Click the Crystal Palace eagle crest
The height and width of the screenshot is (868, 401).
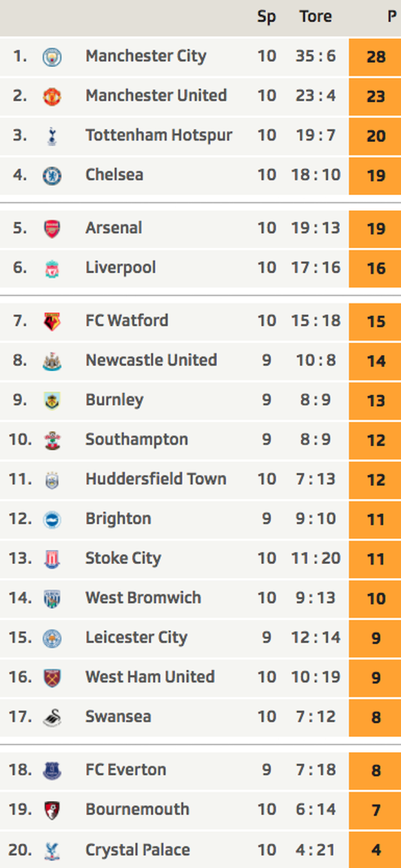click(52, 850)
